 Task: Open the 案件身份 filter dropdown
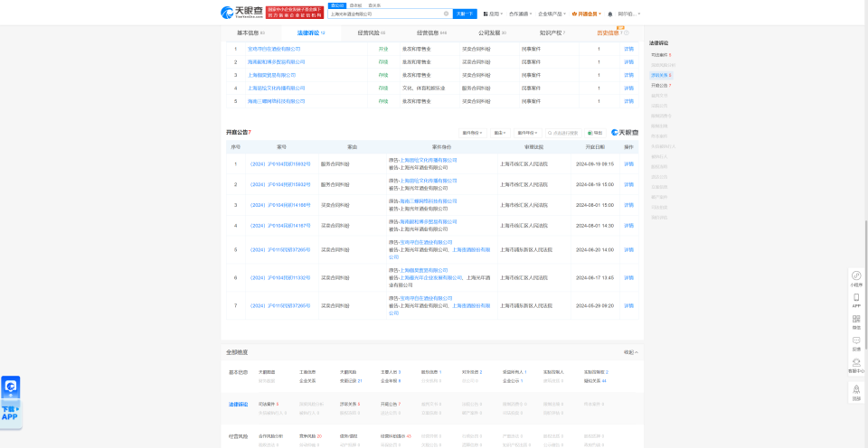[x=473, y=133]
